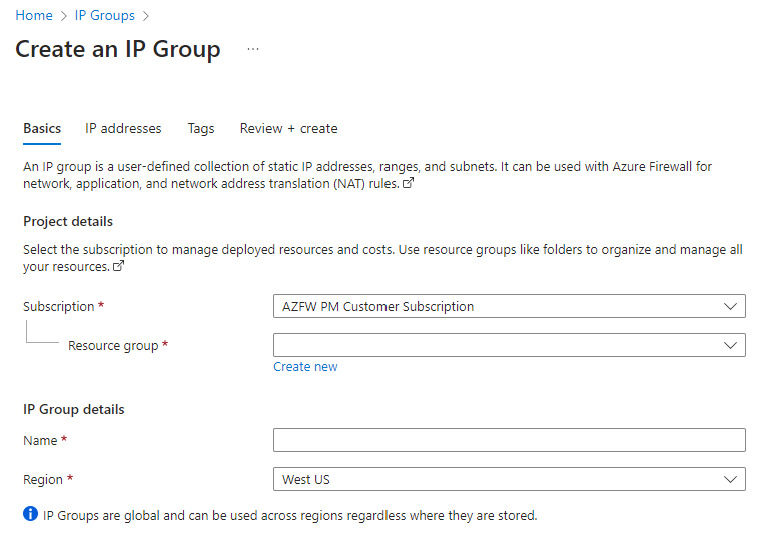
Task: Open the Resource group dropdown
Action: (509, 345)
